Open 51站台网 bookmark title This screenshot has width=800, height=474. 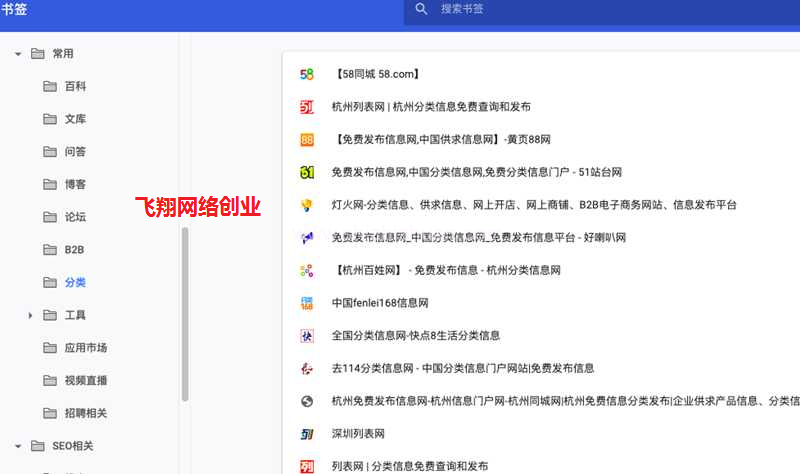tap(477, 172)
